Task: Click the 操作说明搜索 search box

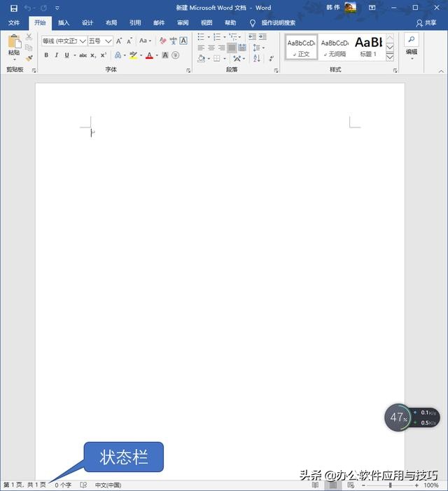Action: [x=278, y=23]
